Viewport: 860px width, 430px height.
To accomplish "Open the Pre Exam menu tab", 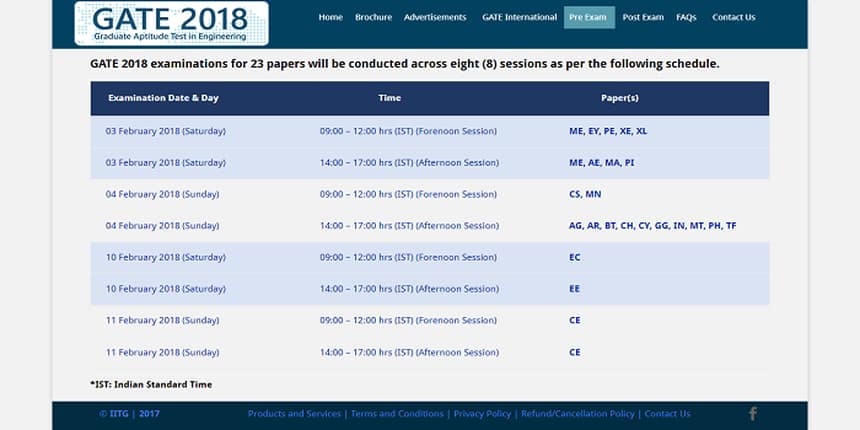I will pyautogui.click(x=589, y=18).
